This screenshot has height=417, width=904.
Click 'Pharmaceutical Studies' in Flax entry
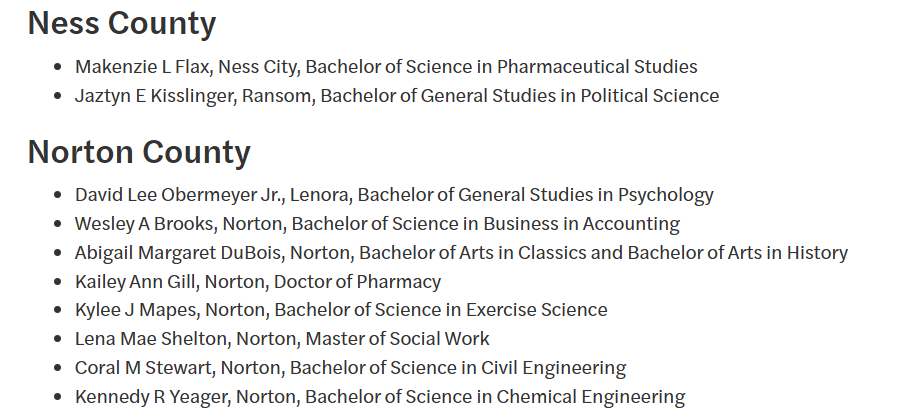(597, 67)
